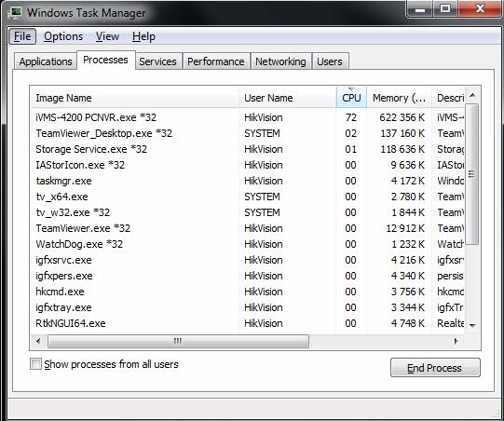Select the IAStorIcon.exe *32 process
Screen dimensions: 504x421
tap(248, 165)
